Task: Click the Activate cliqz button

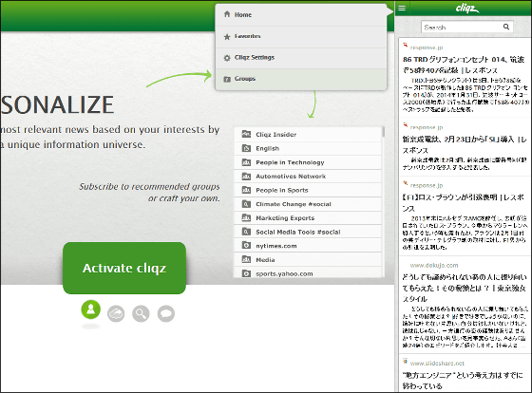Action: point(124,268)
